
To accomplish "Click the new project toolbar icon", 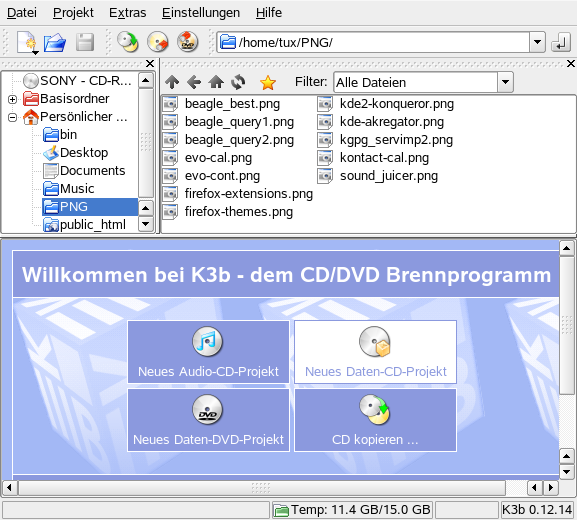I will point(26,42).
